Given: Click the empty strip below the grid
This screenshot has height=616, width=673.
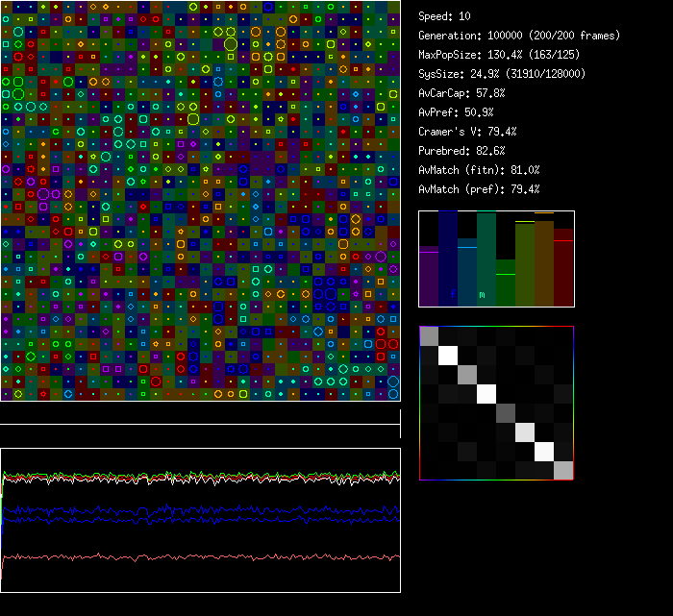Looking at the screenshot, I should [200, 414].
